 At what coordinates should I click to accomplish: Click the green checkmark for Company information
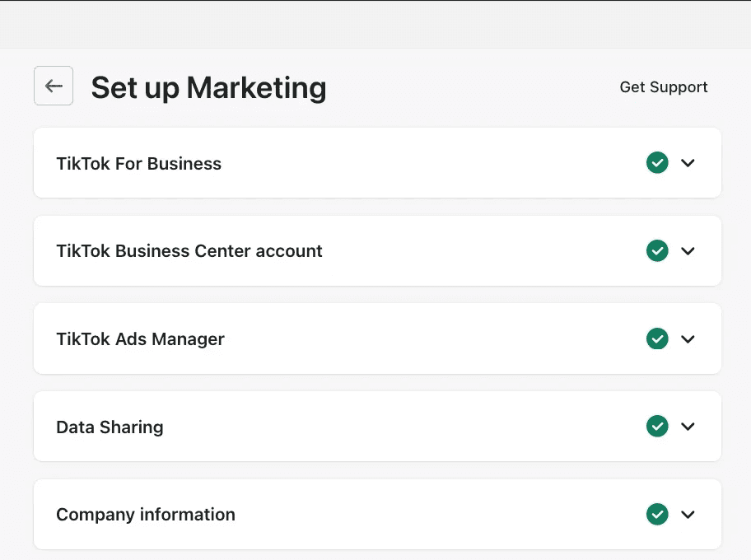point(657,515)
